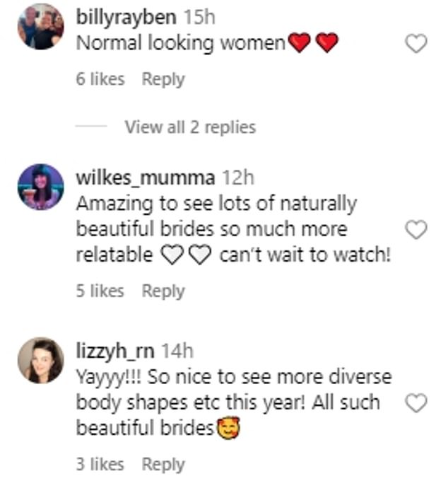
Task: Show the 6 likes list
Action: (100, 79)
